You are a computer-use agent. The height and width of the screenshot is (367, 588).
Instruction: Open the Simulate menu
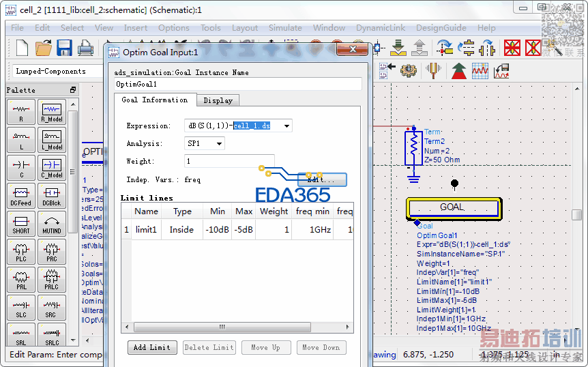coord(285,28)
